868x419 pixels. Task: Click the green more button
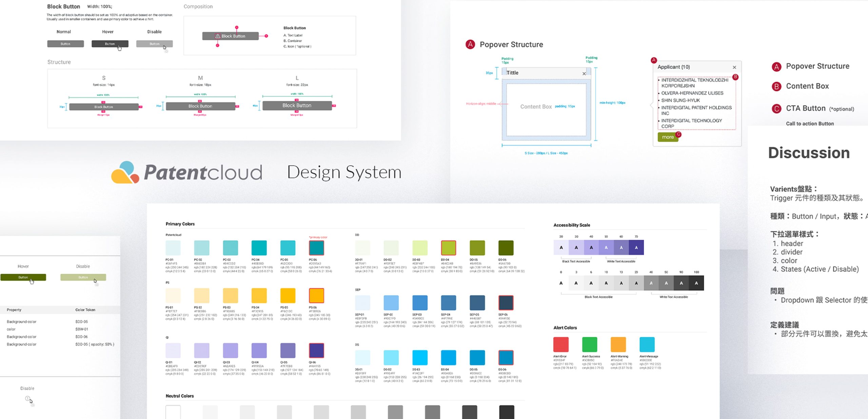coord(668,137)
